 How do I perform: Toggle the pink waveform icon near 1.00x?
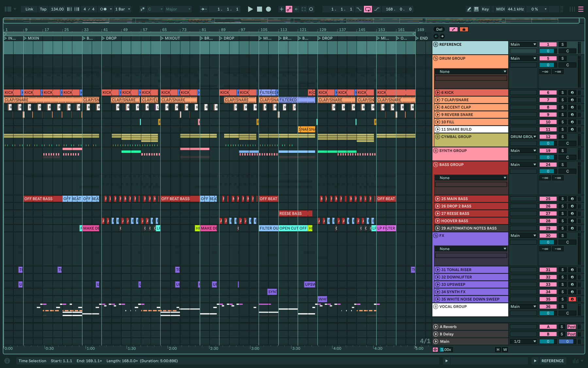(x=435, y=350)
